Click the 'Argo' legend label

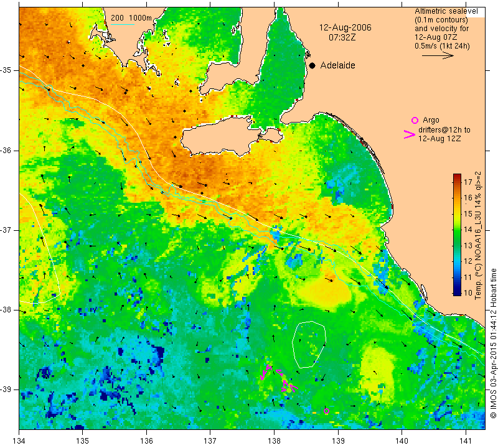point(431,120)
